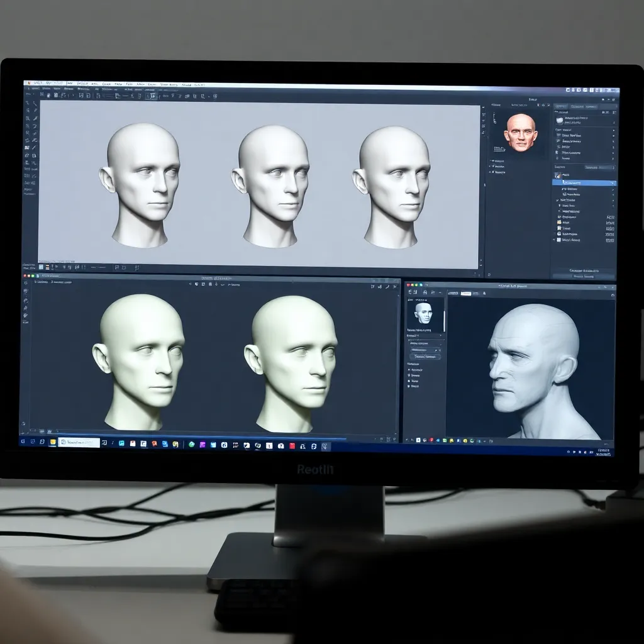Open the texture resolution dropdown in the right panel
The width and height of the screenshot is (644, 644).
click(599, 168)
